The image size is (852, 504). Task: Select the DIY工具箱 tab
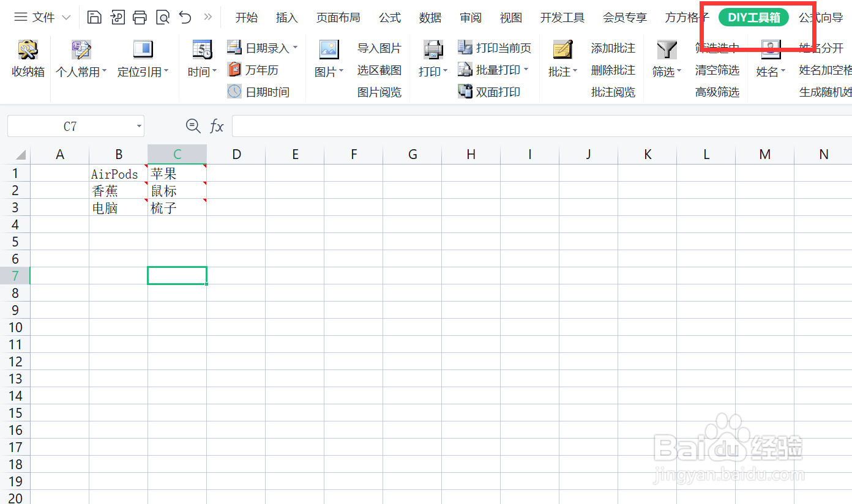tap(753, 18)
